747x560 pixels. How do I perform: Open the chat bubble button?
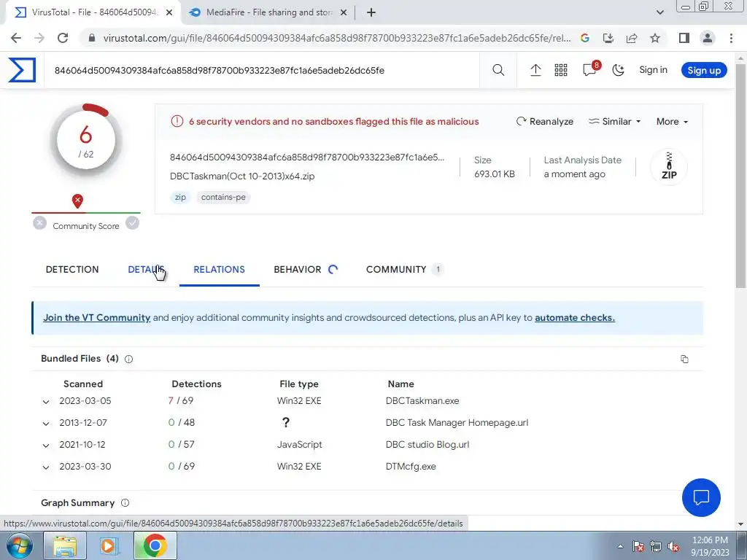[701, 497]
